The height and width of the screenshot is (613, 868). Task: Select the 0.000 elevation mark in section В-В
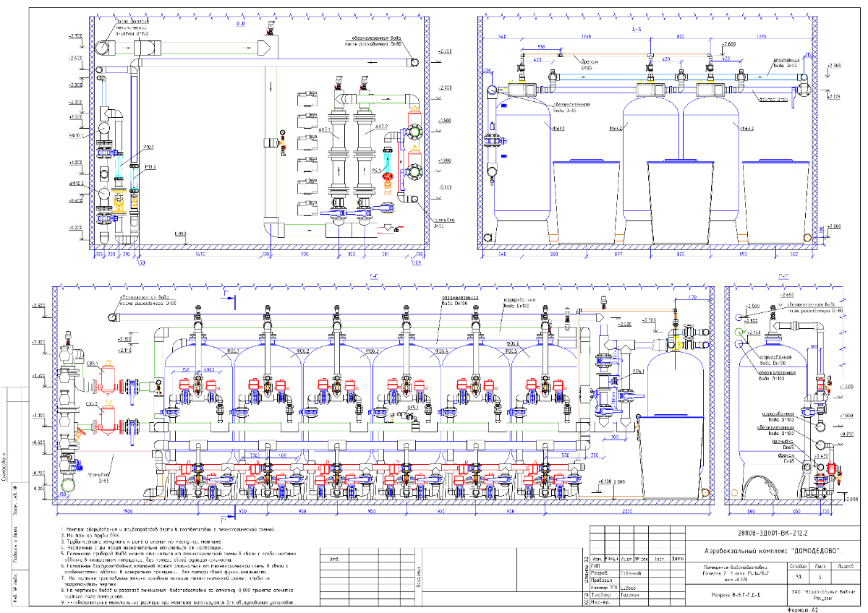click(x=180, y=234)
